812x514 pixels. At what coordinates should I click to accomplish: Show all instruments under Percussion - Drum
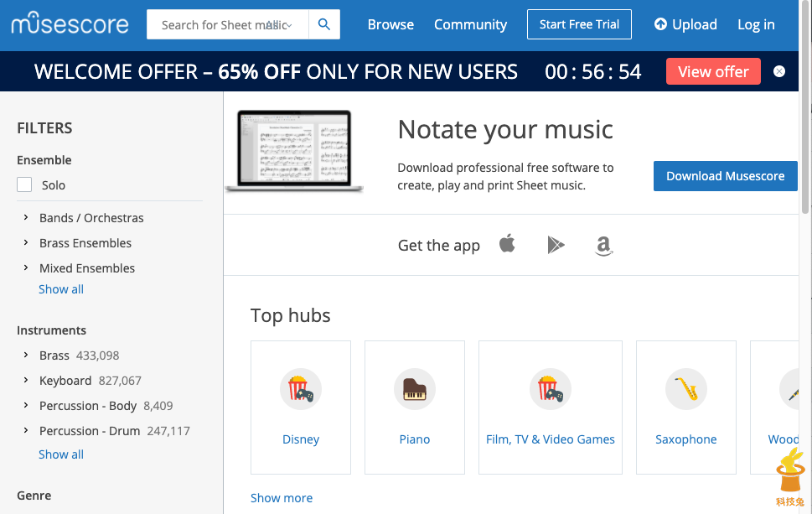(x=61, y=454)
